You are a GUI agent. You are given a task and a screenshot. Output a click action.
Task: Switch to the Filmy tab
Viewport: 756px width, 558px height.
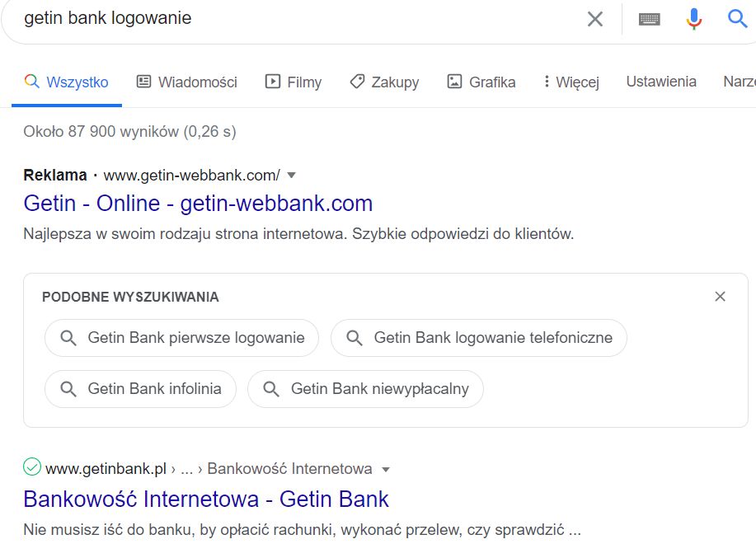(293, 82)
